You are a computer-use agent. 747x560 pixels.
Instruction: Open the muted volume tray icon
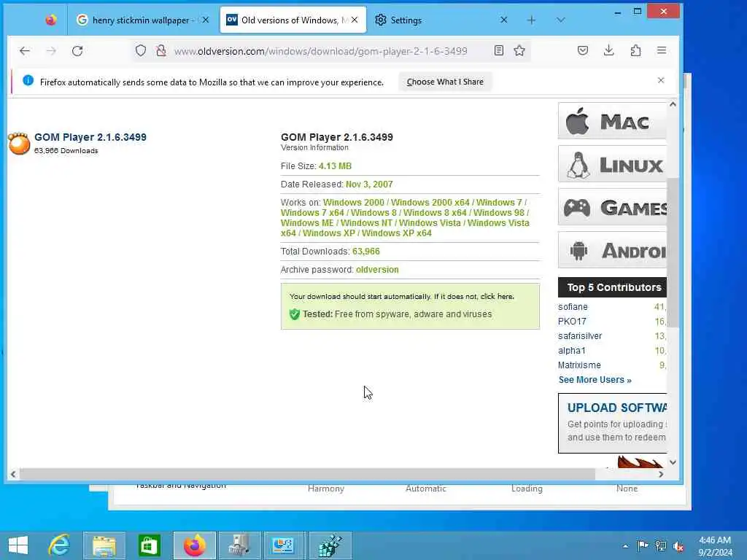[678, 546]
